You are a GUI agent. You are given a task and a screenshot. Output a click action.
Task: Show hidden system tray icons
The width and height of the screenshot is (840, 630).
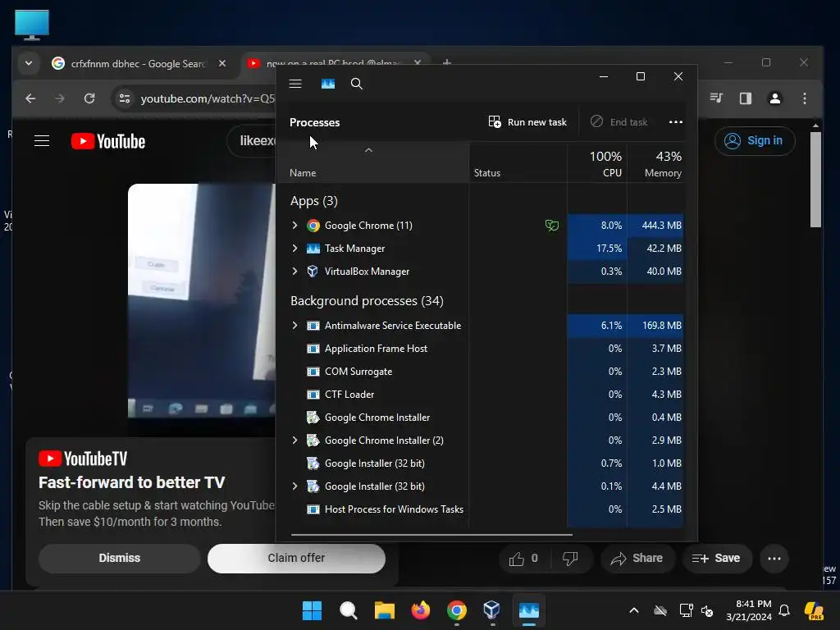(634, 610)
